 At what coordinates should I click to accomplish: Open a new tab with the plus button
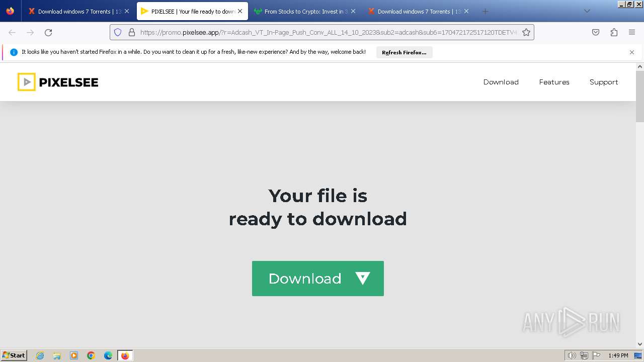click(485, 11)
